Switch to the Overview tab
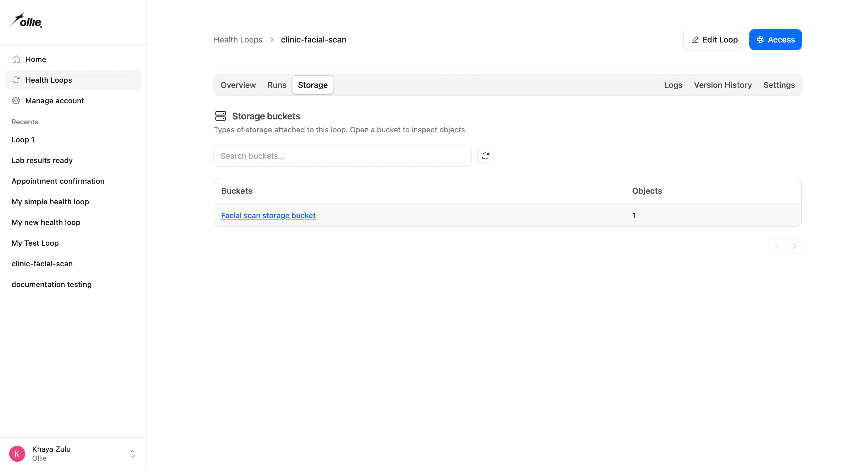Image resolution: width=868 pixels, height=469 pixels. (238, 85)
